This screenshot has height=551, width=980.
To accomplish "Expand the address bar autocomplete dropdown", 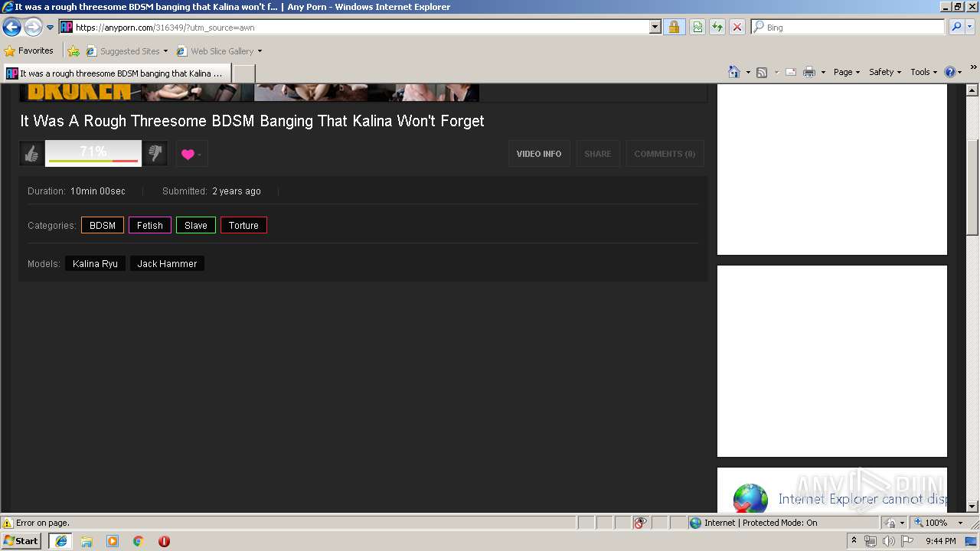I will point(655,27).
